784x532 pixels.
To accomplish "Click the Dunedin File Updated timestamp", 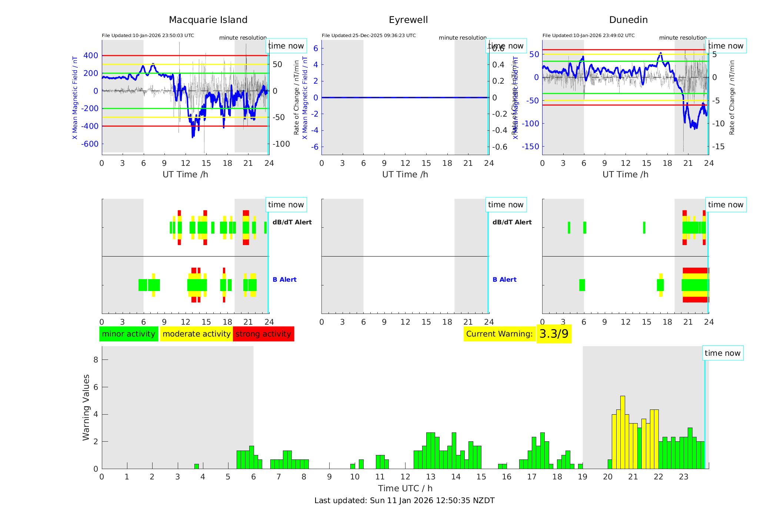I will click(588, 36).
